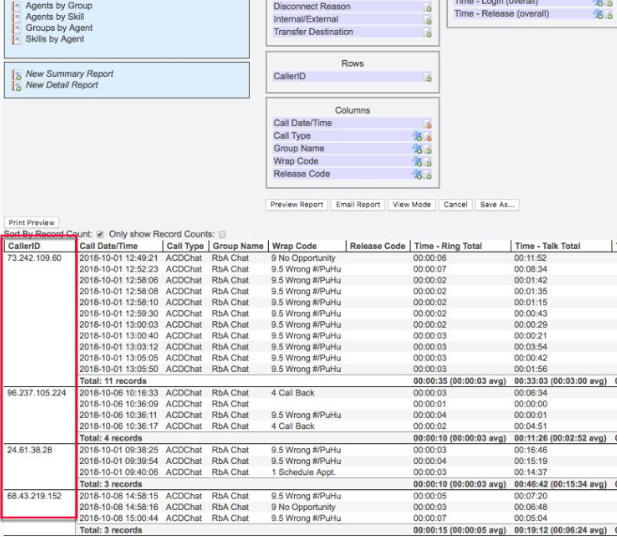Screen dimensions: 617x537
Task: Open the Save As... options
Action: tap(497, 205)
